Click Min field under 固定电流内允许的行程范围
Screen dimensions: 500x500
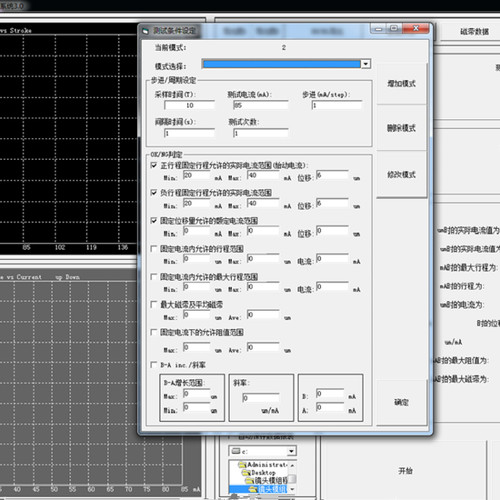[197, 259]
